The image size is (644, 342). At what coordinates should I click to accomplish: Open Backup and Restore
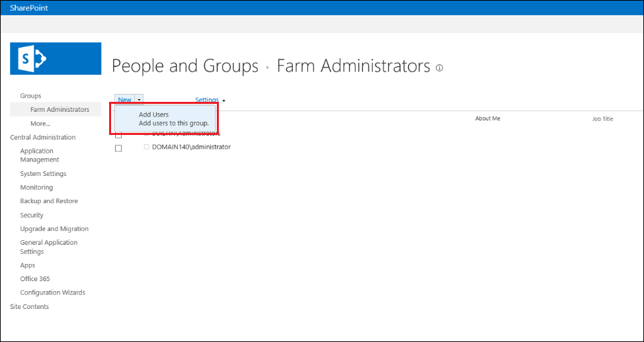pyautogui.click(x=49, y=201)
